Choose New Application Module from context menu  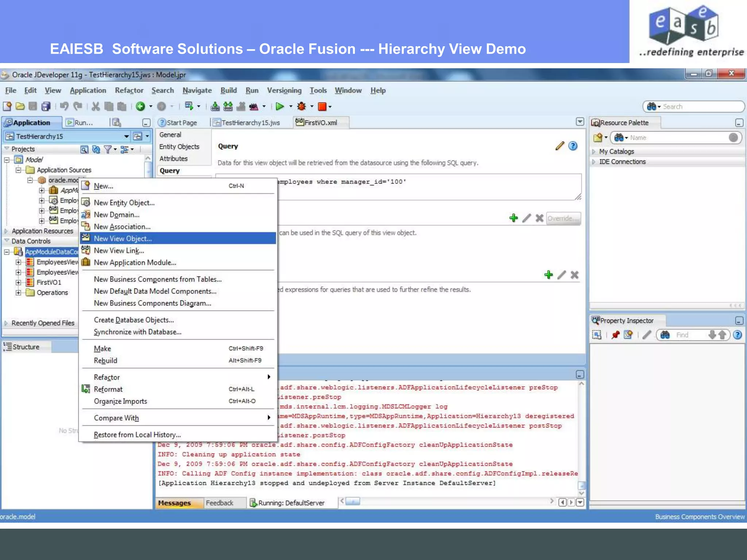[x=178, y=262]
